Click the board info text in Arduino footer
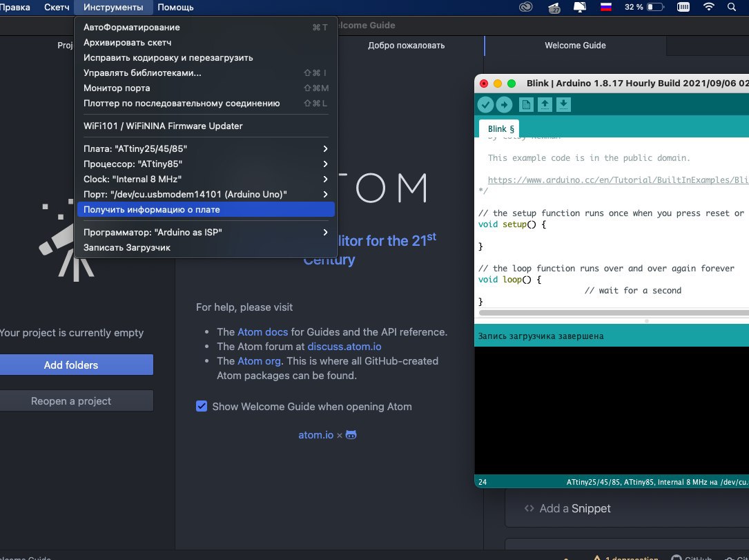The image size is (749, 560). click(x=657, y=482)
